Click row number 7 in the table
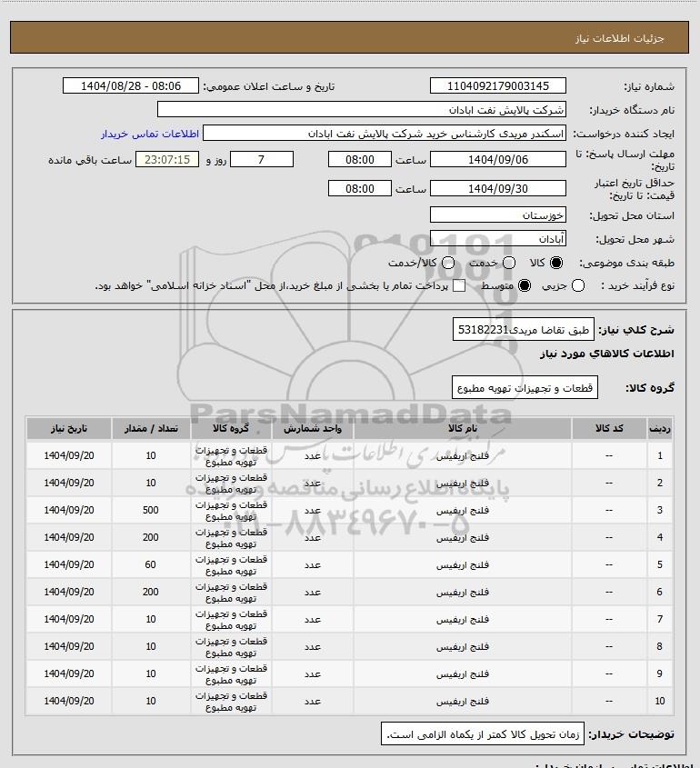This screenshot has width=700, height=768. coord(660,619)
